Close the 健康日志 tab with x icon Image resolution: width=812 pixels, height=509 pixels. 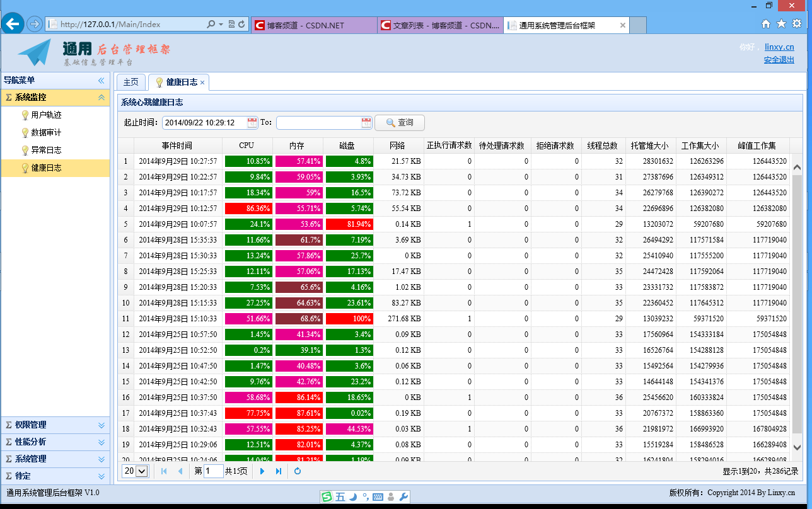pos(202,83)
